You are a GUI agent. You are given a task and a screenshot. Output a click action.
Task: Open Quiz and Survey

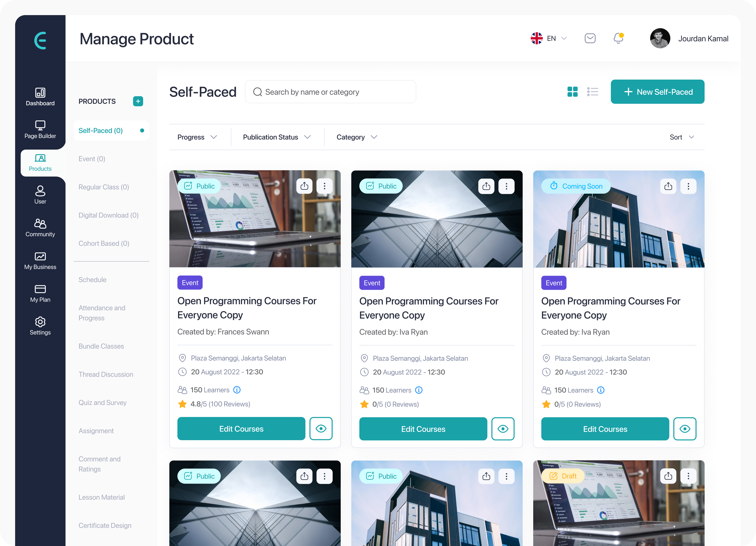[103, 402]
